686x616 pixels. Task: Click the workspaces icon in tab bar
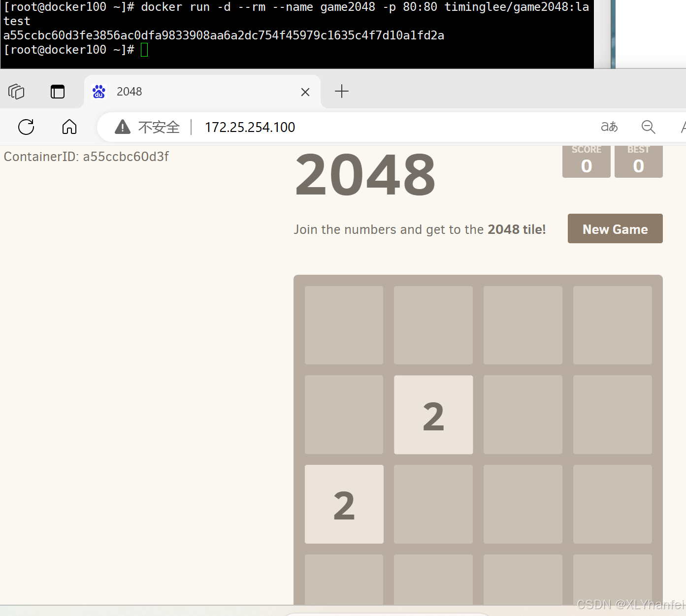[16, 92]
